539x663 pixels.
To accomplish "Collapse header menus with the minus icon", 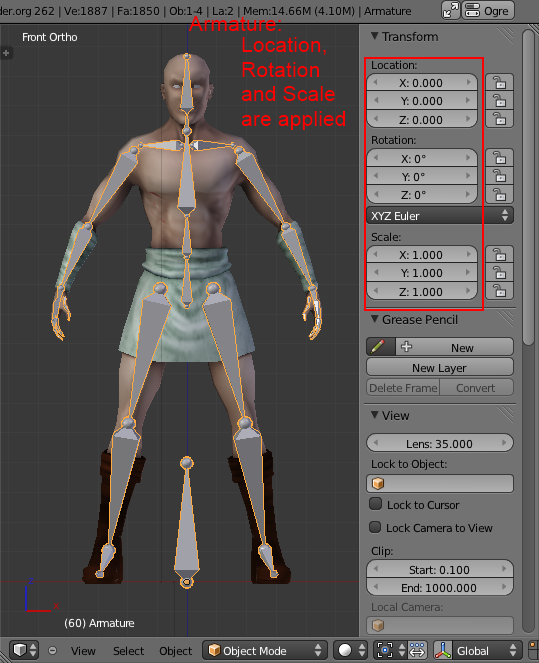I will point(52,650).
